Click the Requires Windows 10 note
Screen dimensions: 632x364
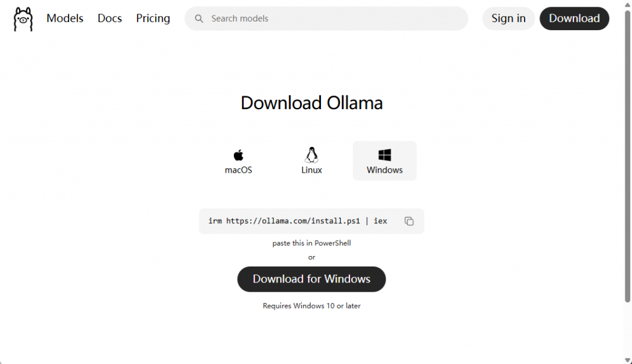(x=312, y=305)
